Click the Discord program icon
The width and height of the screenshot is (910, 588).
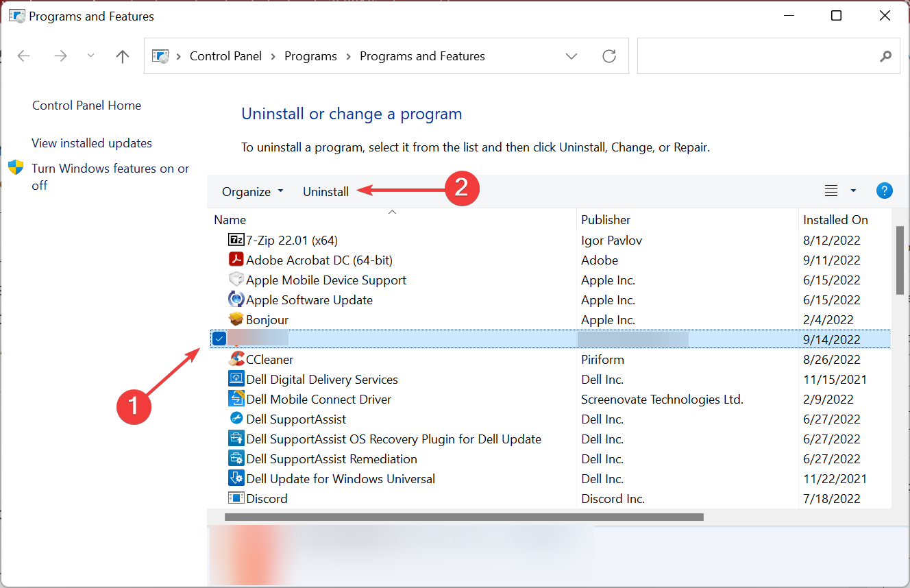tap(236, 498)
